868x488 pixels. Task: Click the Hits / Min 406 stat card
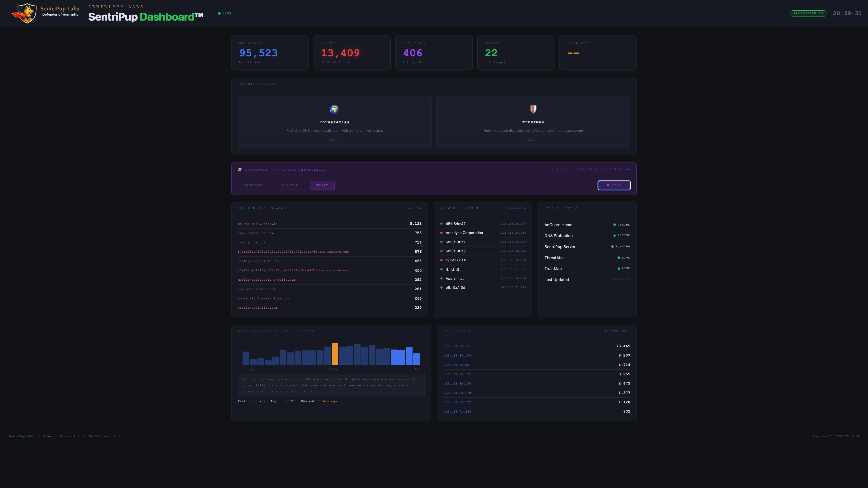click(434, 53)
